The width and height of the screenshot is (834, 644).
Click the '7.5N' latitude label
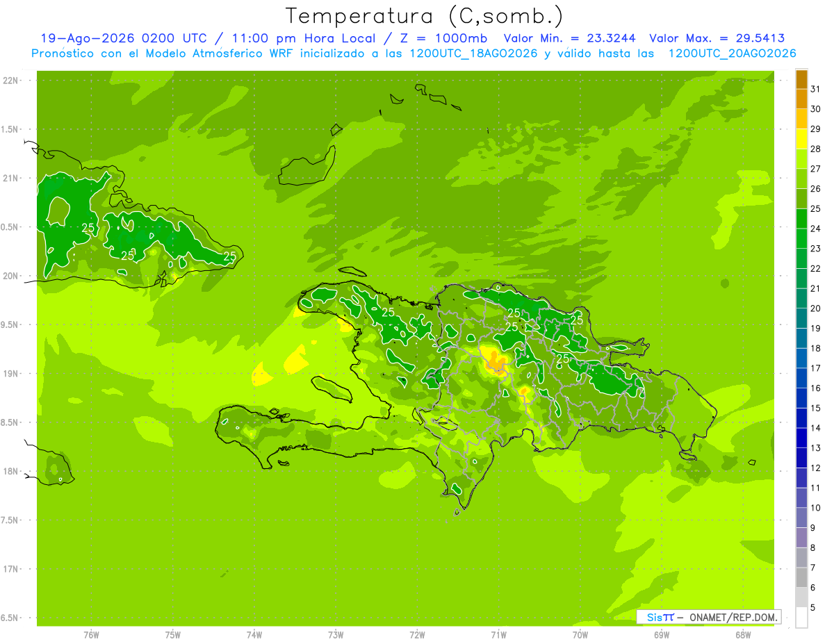coord(10,520)
